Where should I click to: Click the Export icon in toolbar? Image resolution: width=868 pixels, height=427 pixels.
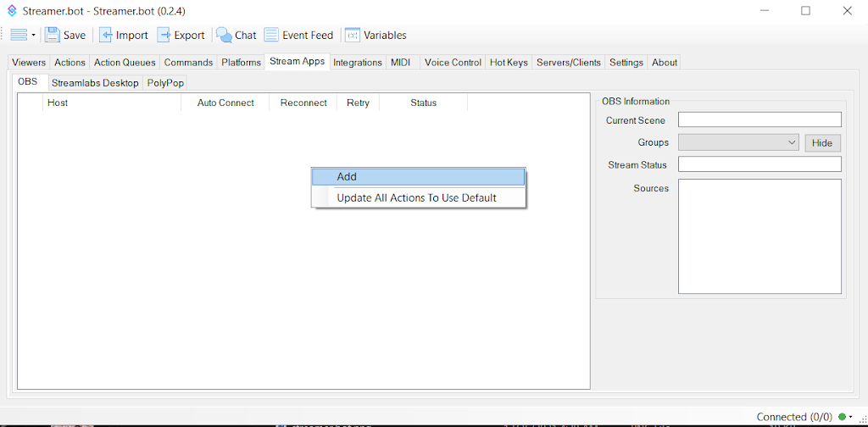point(164,35)
